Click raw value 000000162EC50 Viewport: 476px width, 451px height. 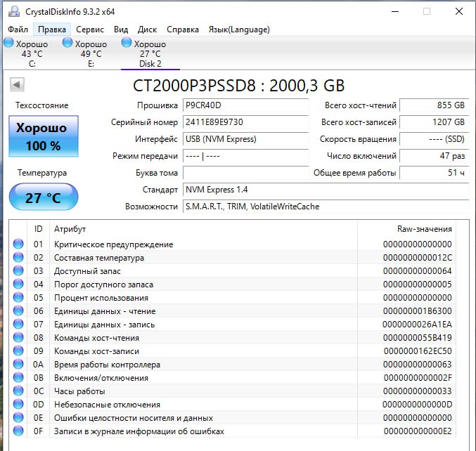(x=418, y=351)
